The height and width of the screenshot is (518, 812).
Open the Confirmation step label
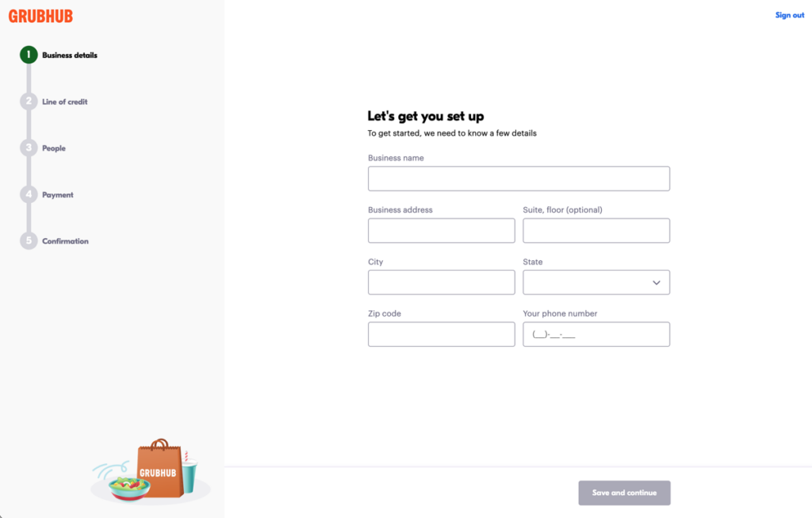pos(66,241)
